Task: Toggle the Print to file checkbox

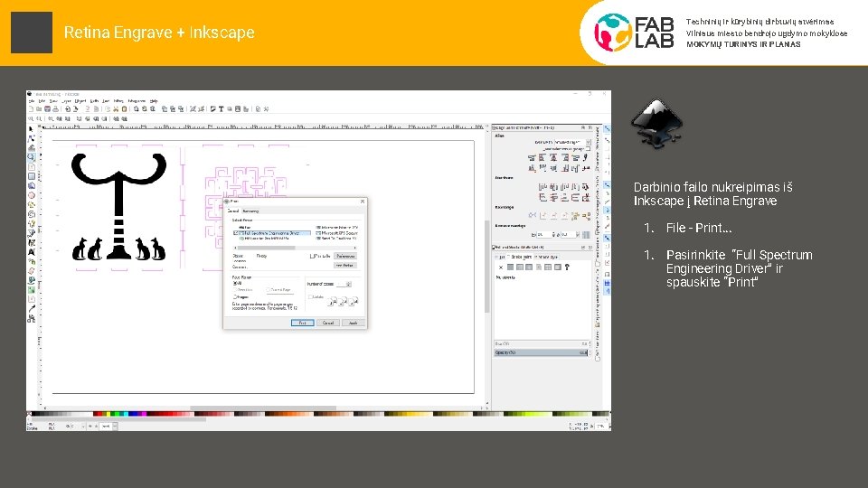Action: coord(312,256)
